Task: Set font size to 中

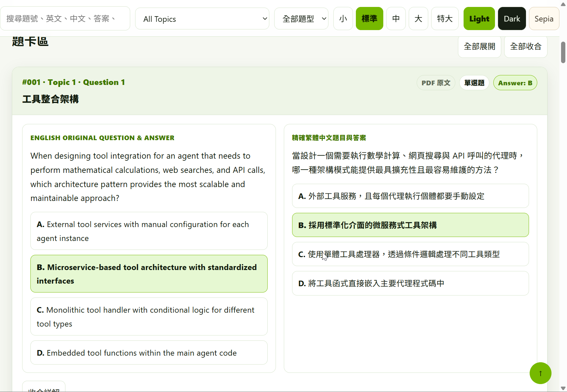Action: pyautogui.click(x=396, y=19)
